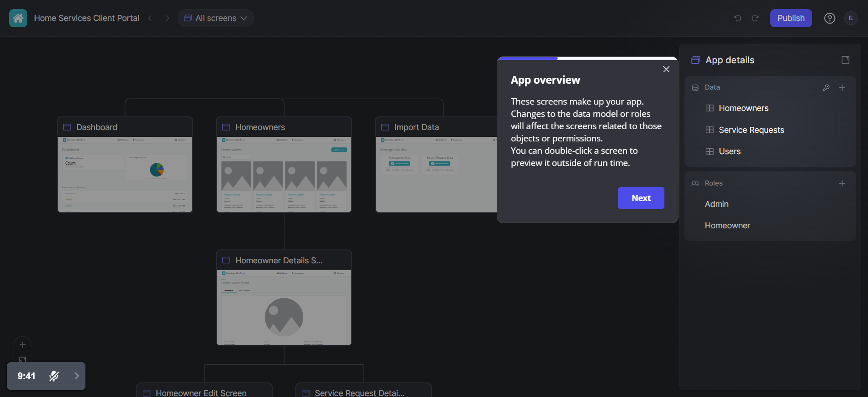The image size is (868, 397).
Task: Click the Publish button
Action: (x=790, y=18)
